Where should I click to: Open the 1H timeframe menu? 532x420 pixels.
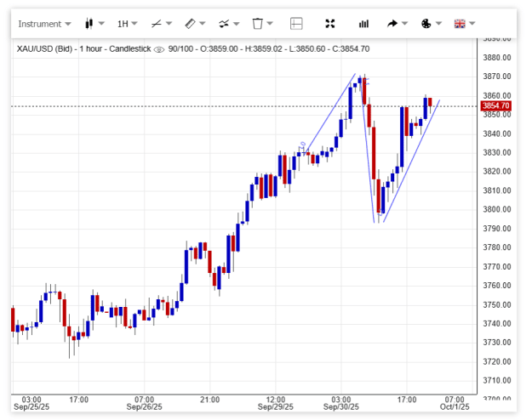(127, 24)
